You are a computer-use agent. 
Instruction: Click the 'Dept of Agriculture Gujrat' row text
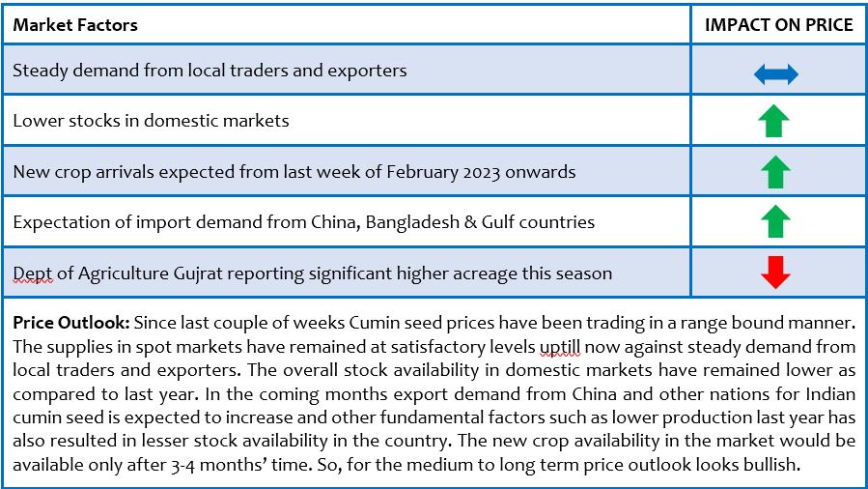(312, 273)
